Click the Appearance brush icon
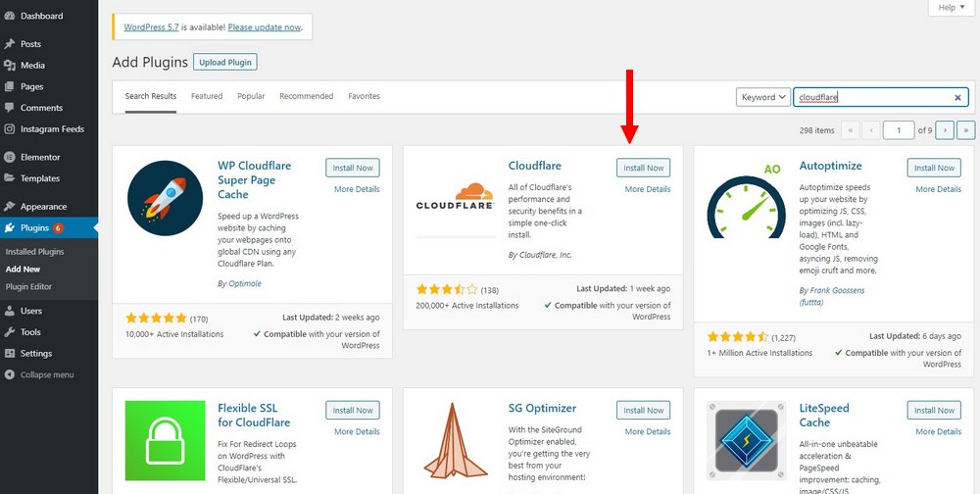 10,207
